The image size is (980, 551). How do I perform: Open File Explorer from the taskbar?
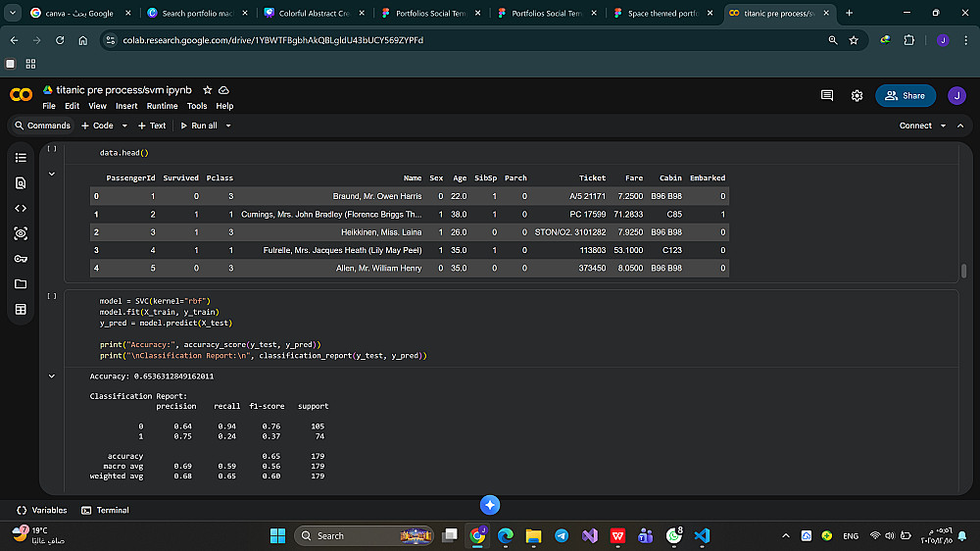[533, 535]
